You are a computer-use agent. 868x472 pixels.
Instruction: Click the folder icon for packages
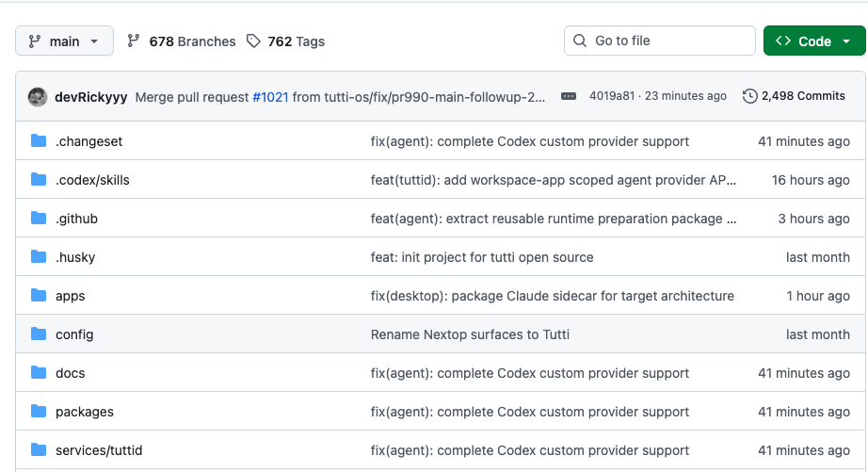coord(39,411)
